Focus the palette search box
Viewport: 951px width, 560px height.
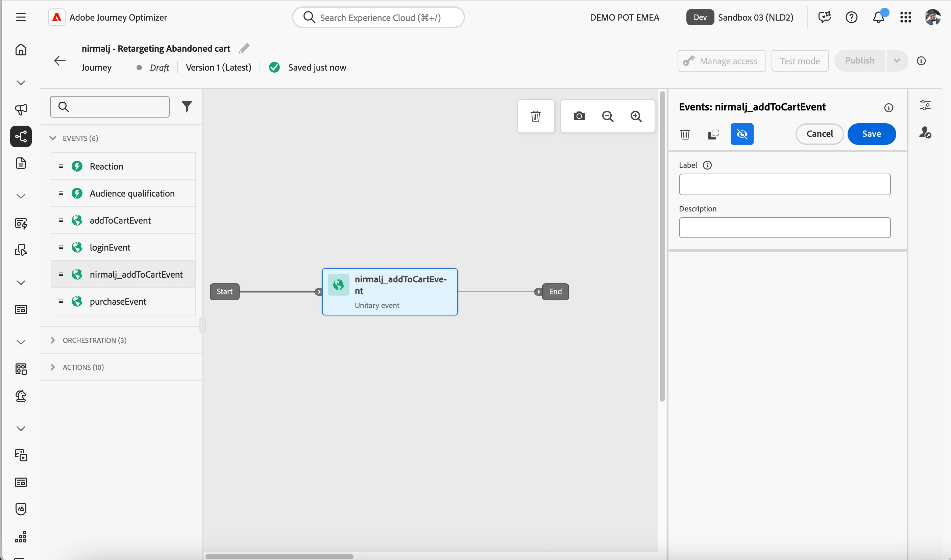109,107
